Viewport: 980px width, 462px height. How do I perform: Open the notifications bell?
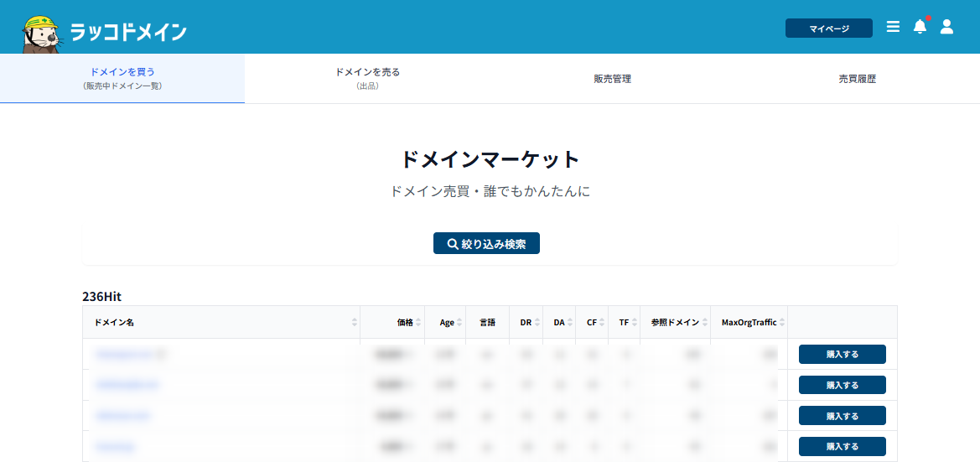tap(920, 27)
